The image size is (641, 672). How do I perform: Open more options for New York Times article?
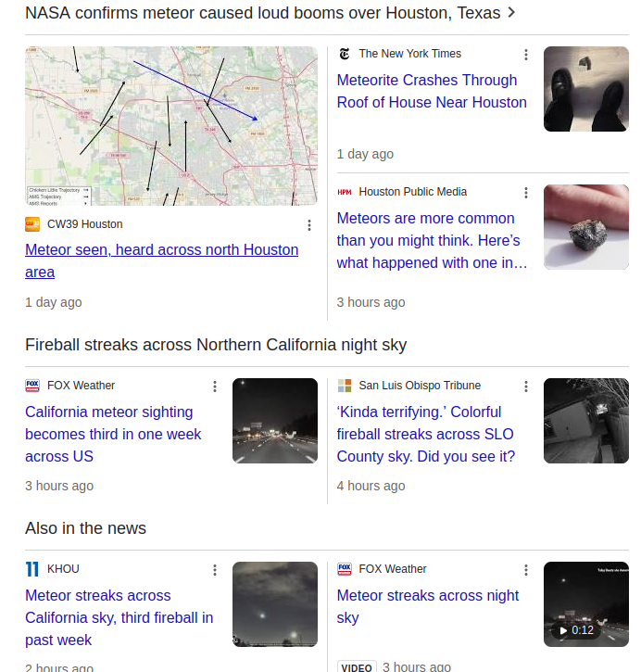[526, 55]
